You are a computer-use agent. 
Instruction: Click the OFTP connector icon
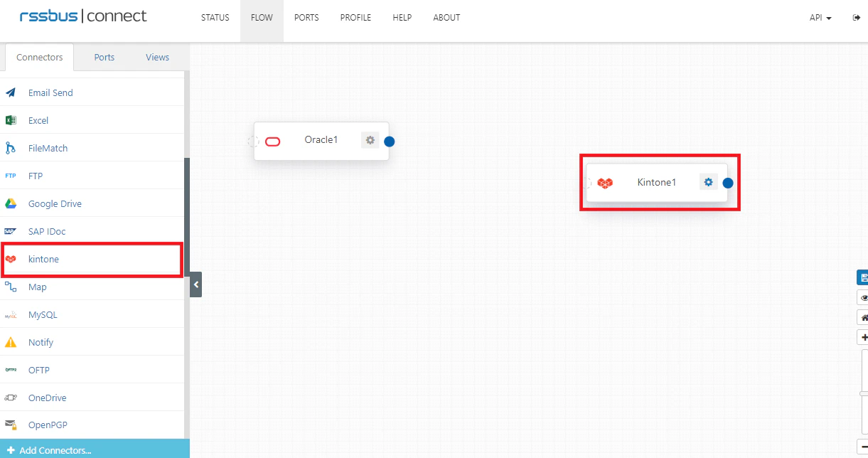coord(11,370)
